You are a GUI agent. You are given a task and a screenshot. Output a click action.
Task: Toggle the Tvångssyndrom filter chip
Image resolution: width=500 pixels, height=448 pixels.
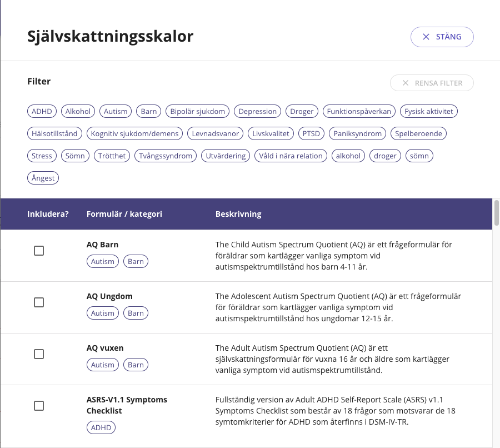[165, 156]
